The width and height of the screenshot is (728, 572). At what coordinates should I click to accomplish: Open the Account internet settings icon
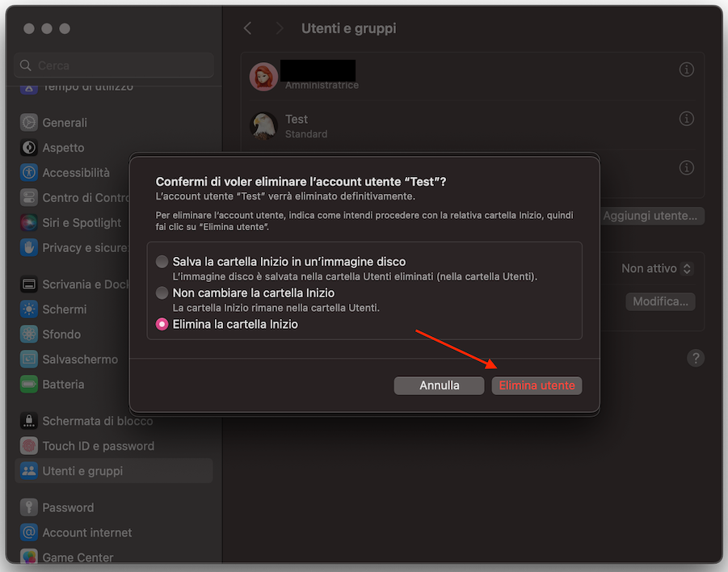click(28, 532)
